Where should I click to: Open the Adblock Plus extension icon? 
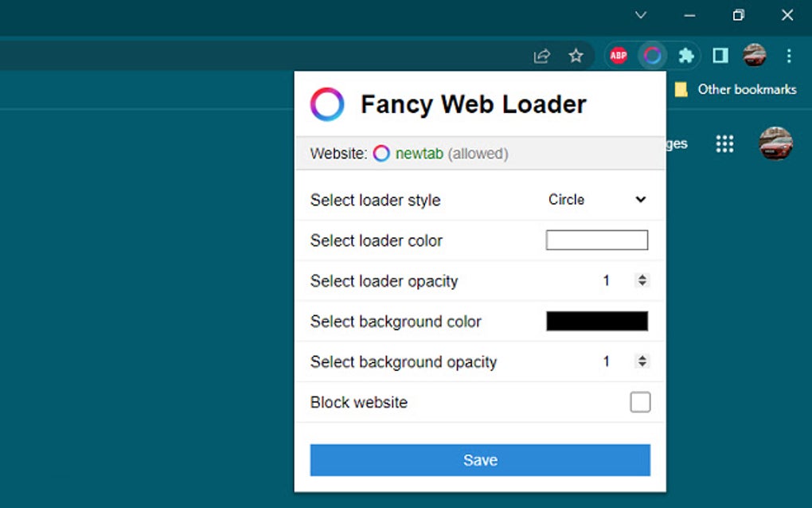pos(618,56)
